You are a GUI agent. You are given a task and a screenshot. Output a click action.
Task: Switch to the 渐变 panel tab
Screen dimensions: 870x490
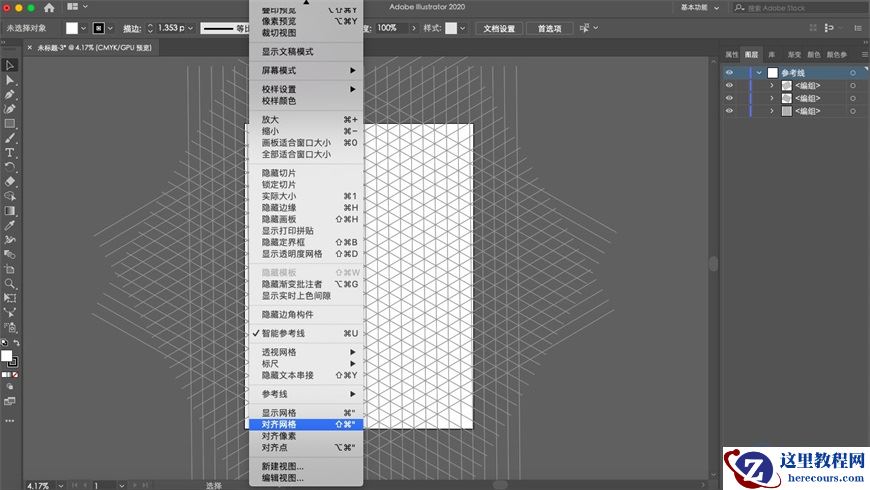click(x=794, y=54)
